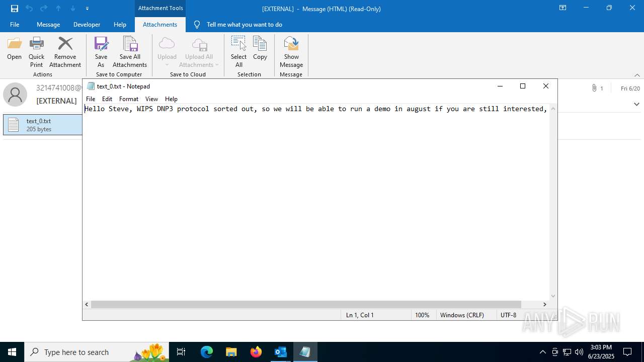This screenshot has width=644, height=362.
Task: Open File Explorer from taskbar
Action: click(x=231, y=352)
